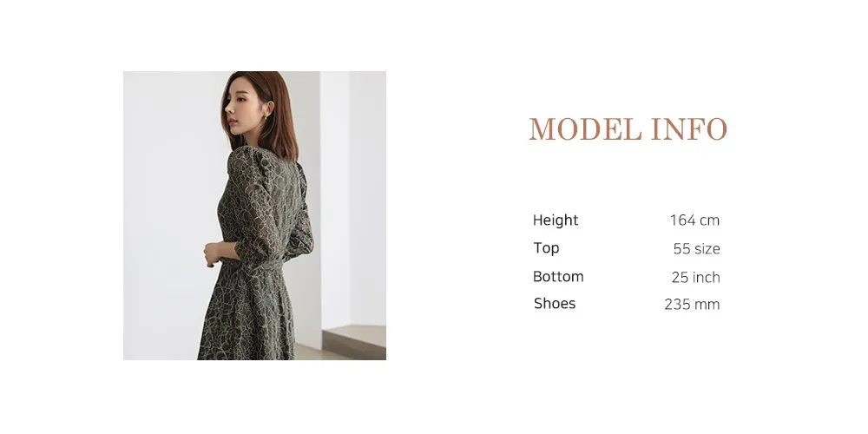Click the model's earring in photo
The image size is (868, 434).
(265, 117)
